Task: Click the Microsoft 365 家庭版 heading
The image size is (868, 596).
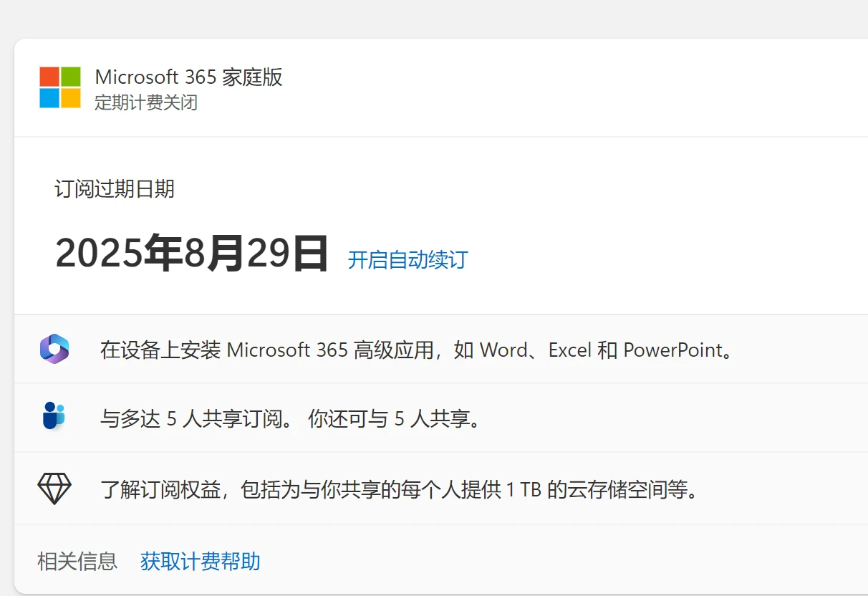Action: (x=188, y=77)
